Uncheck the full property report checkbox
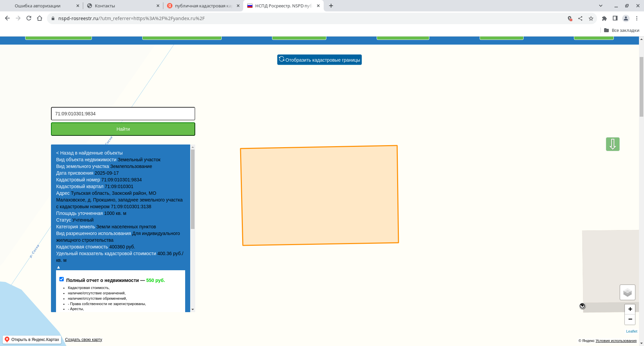Viewport: 644px width, 346px height. [x=61, y=279]
